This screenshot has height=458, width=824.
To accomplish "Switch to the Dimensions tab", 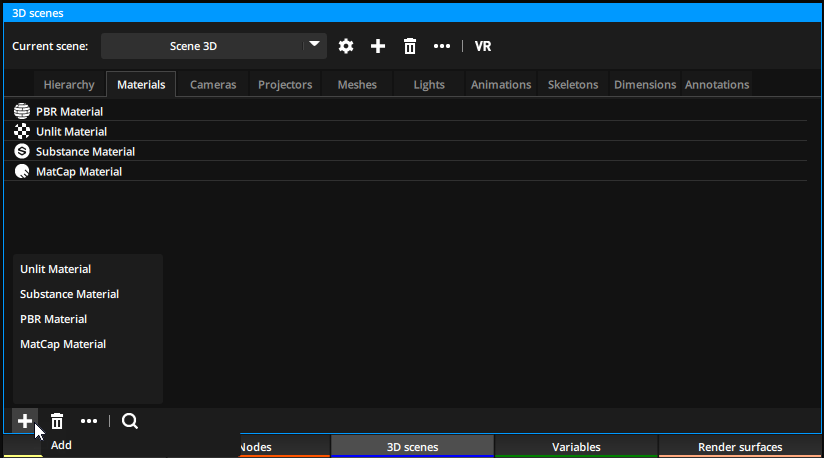I will 645,85.
